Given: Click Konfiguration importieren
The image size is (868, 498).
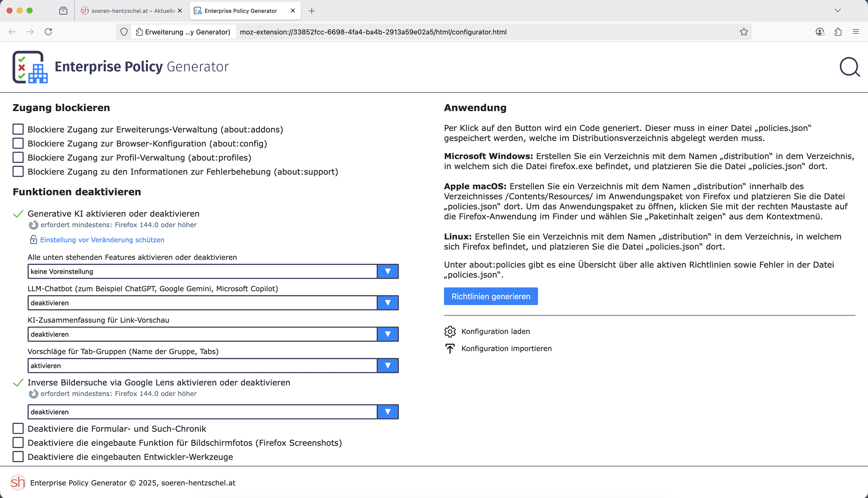Looking at the screenshot, I should click(x=506, y=349).
